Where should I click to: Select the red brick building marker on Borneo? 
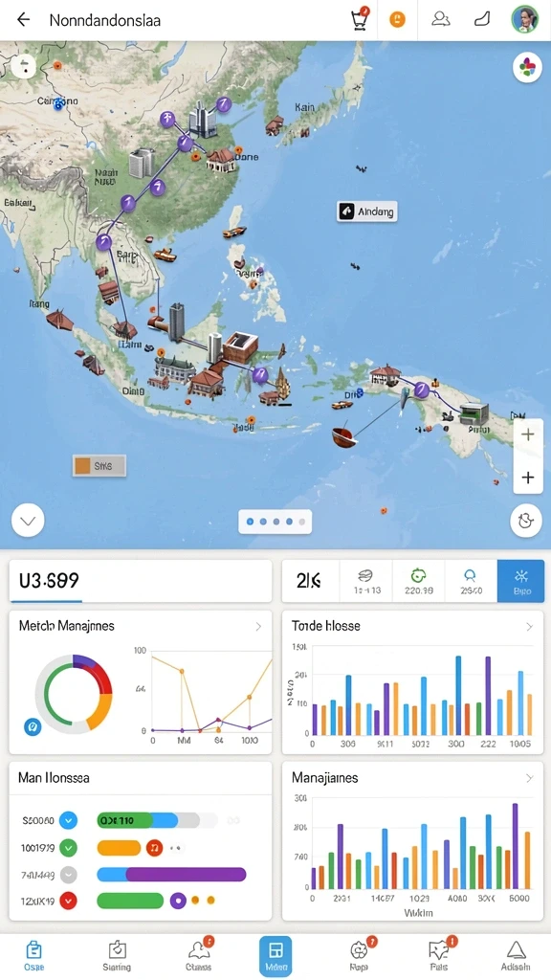click(x=240, y=347)
